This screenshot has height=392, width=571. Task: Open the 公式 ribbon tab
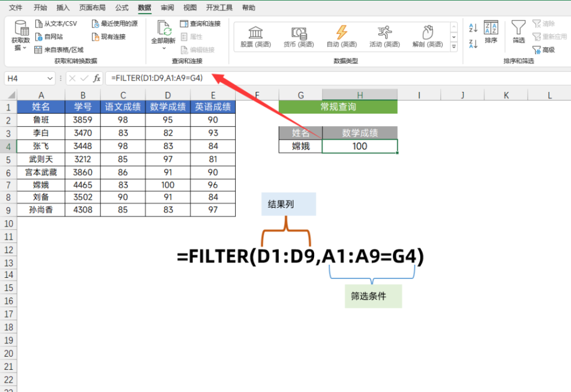(122, 7)
